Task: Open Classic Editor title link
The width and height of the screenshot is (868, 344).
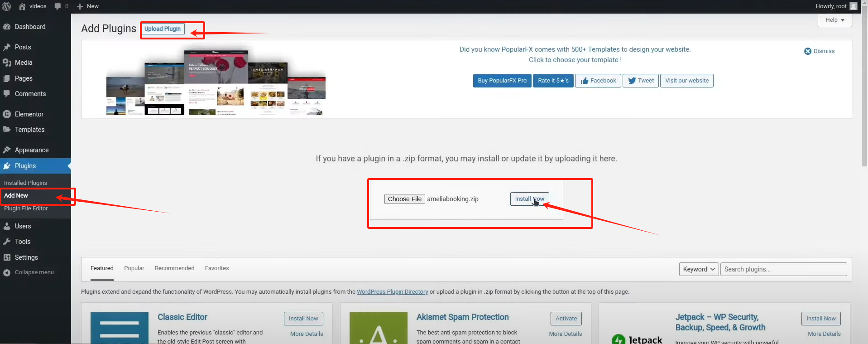Action: (x=182, y=317)
